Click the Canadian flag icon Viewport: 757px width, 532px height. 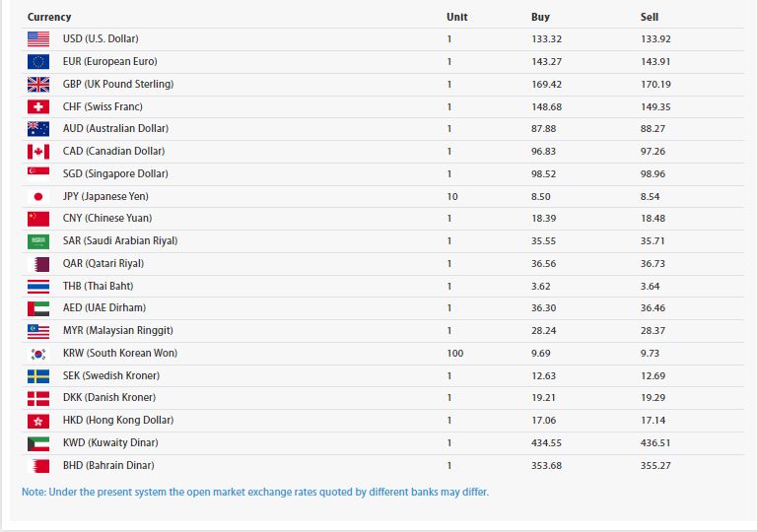[38, 152]
